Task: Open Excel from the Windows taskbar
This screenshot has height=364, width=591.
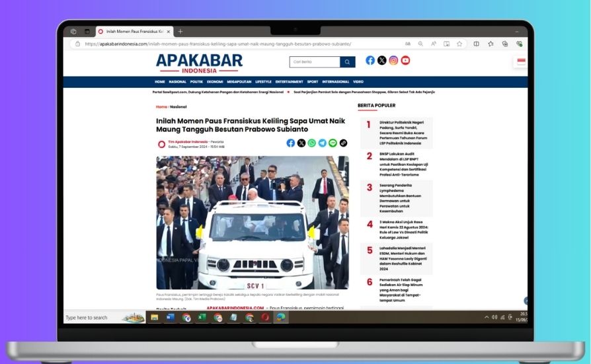Action: click(201, 317)
